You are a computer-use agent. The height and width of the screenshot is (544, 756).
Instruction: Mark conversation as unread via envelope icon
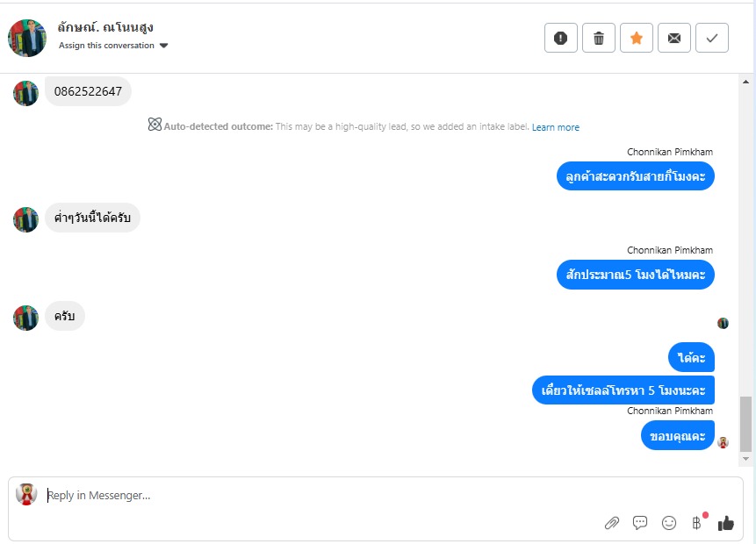pos(674,38)
